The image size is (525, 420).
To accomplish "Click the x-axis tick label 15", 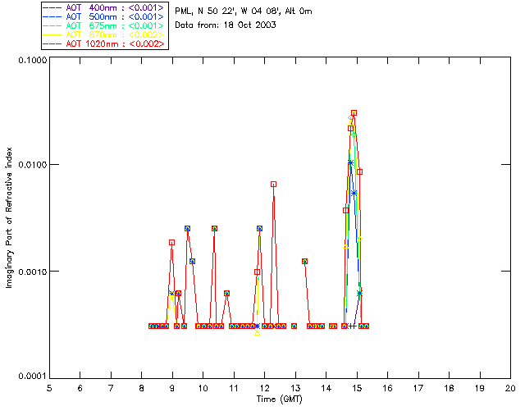I will (357, 389).
